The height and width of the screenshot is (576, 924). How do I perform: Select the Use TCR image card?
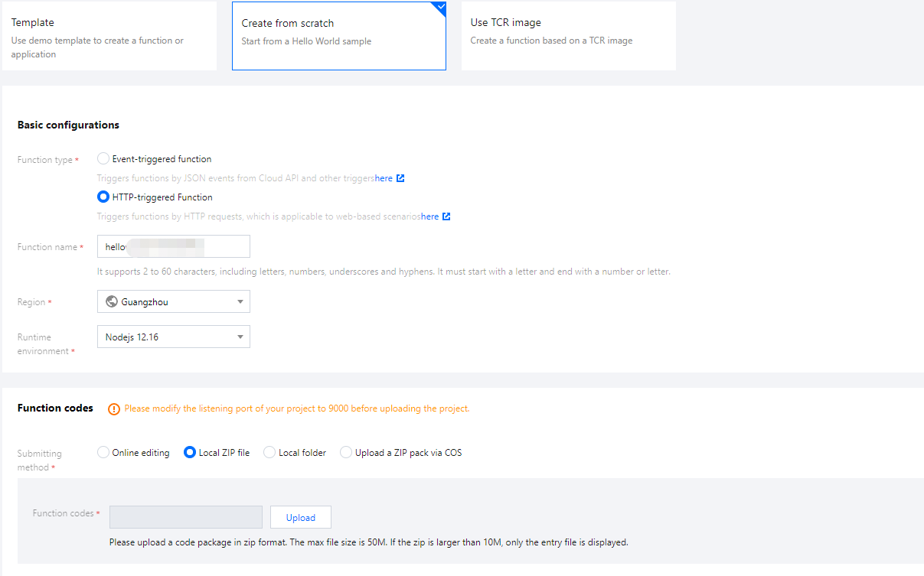pos(569,36)
